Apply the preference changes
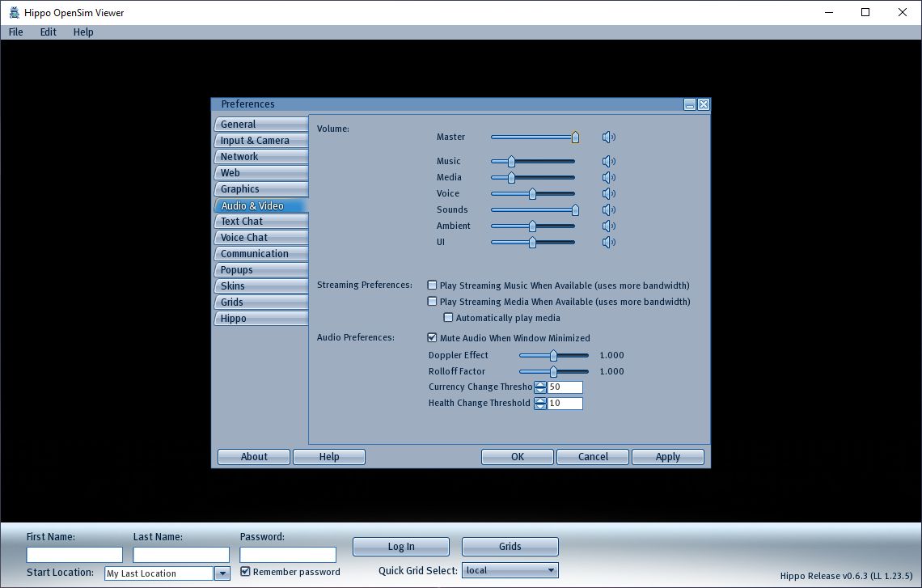The height and width of the screenshot is (588, 922). pyautogui.click(x=668, y=456)
